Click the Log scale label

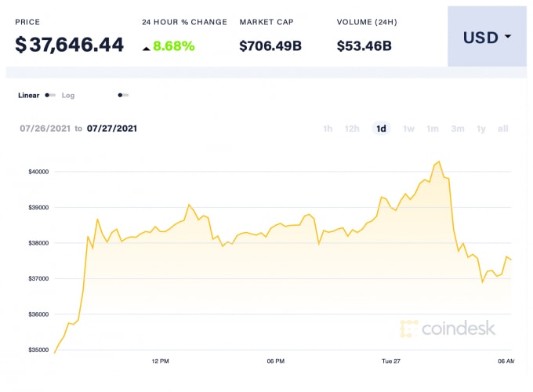(68, 95)
